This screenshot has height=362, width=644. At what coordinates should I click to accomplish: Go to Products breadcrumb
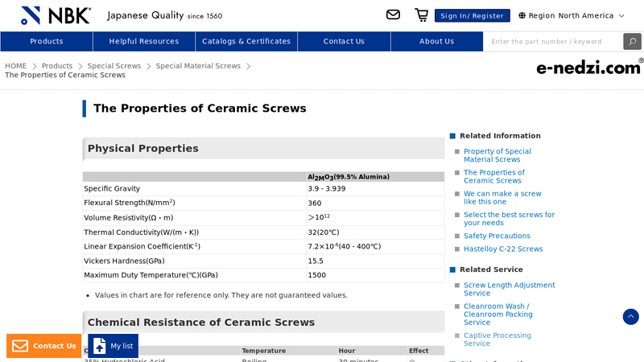[x=56, y=66]
